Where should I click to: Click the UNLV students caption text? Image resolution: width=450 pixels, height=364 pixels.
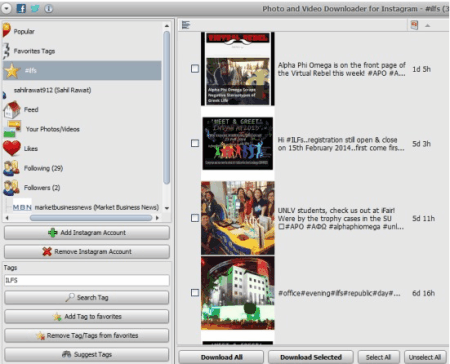click(341, 218)
